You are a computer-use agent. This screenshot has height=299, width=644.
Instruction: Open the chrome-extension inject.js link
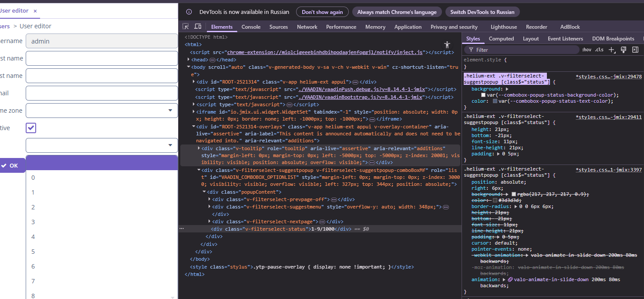point(325,52)
